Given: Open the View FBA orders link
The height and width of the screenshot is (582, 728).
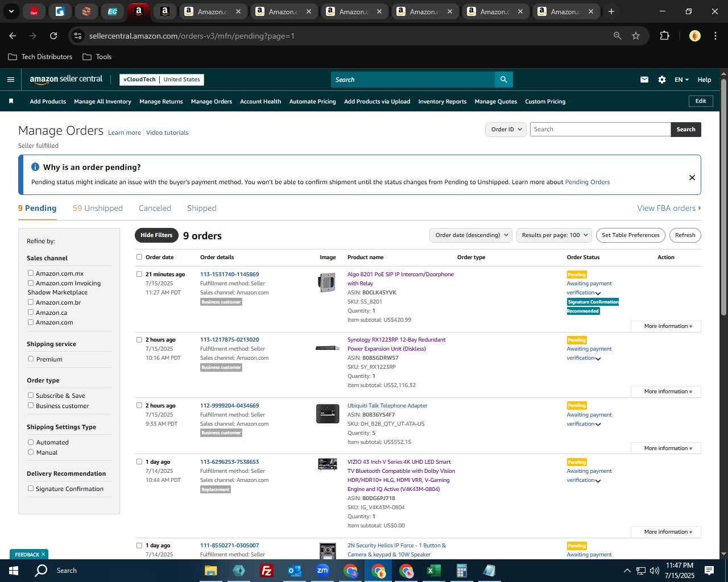Looking at the screenshot, I should [669, 209].
